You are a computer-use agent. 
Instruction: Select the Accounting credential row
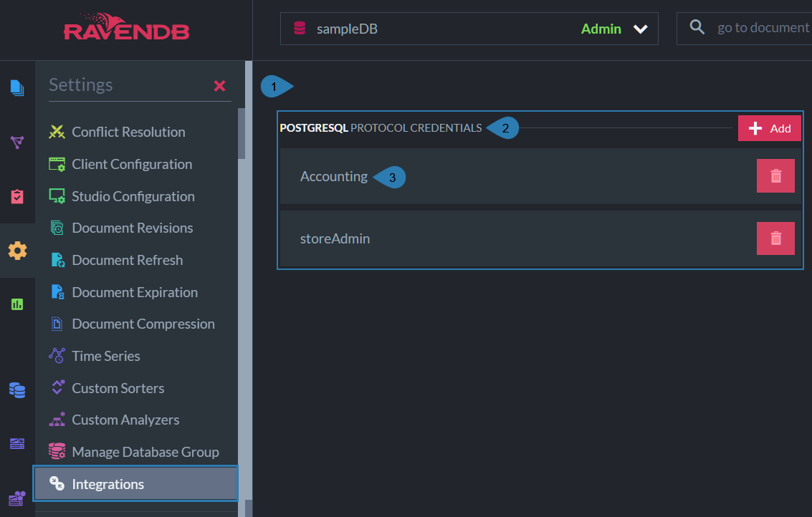[540, 176]
